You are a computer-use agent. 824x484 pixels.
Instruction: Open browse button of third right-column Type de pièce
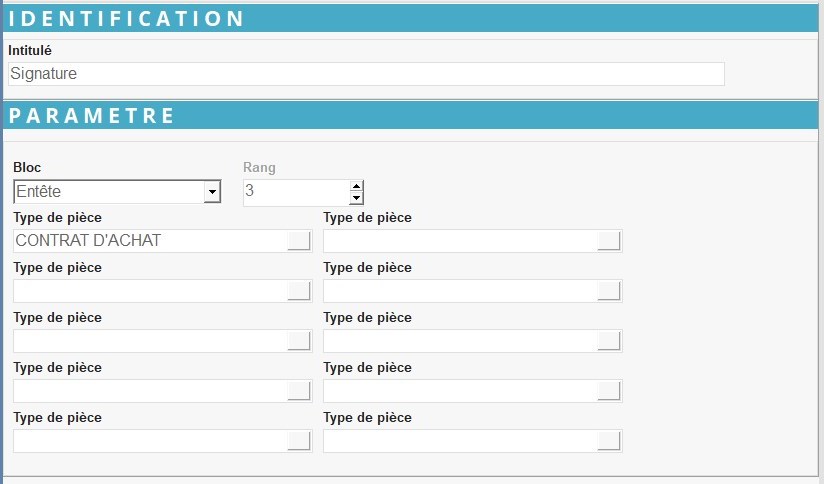coord(609,341)
